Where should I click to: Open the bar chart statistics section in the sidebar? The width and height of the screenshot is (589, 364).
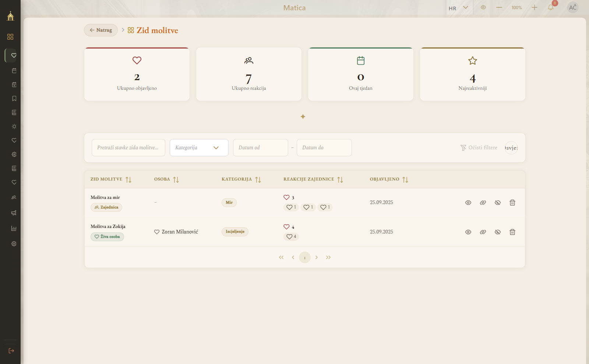[14, 228]
